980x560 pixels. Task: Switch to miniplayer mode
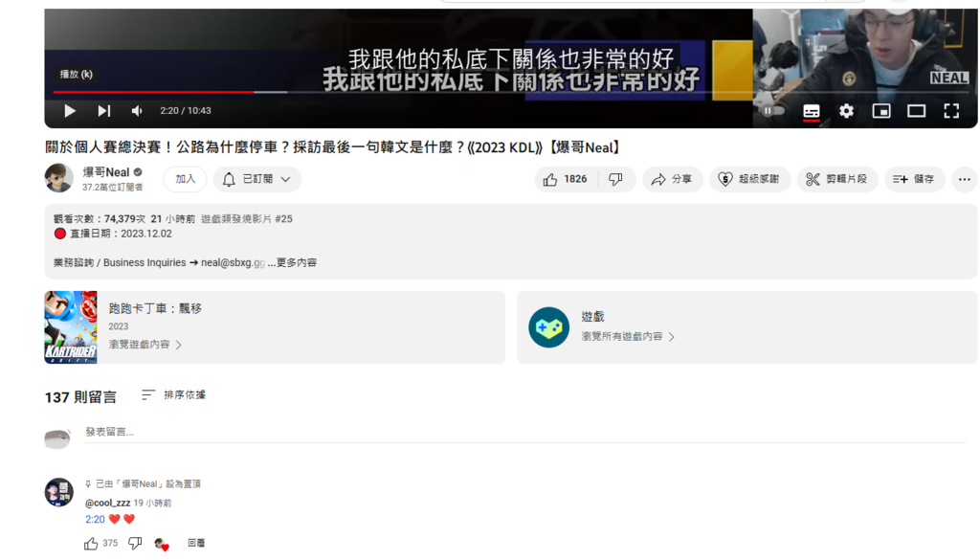[x=881, y=111]
